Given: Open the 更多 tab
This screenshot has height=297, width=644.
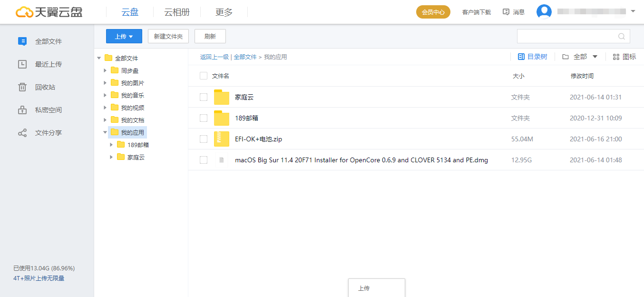Looking at the screenshot, I should pyautogui.click(x=224, y=12).
